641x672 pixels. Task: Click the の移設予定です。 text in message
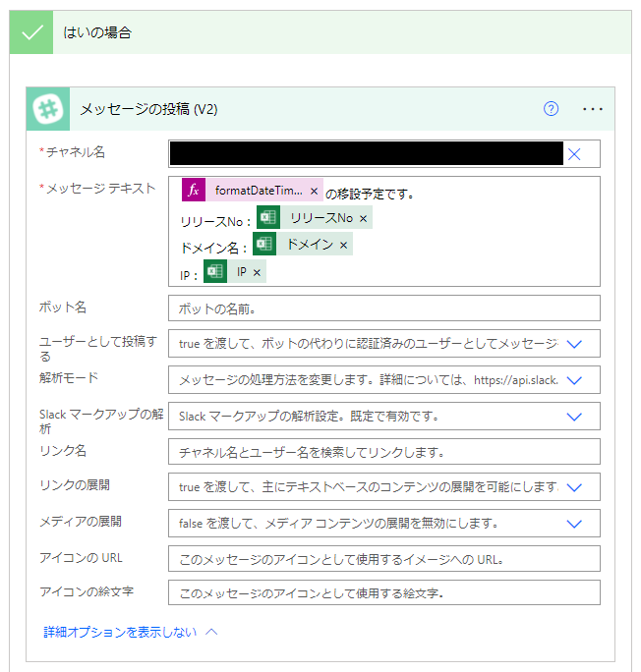pos(370,195)
